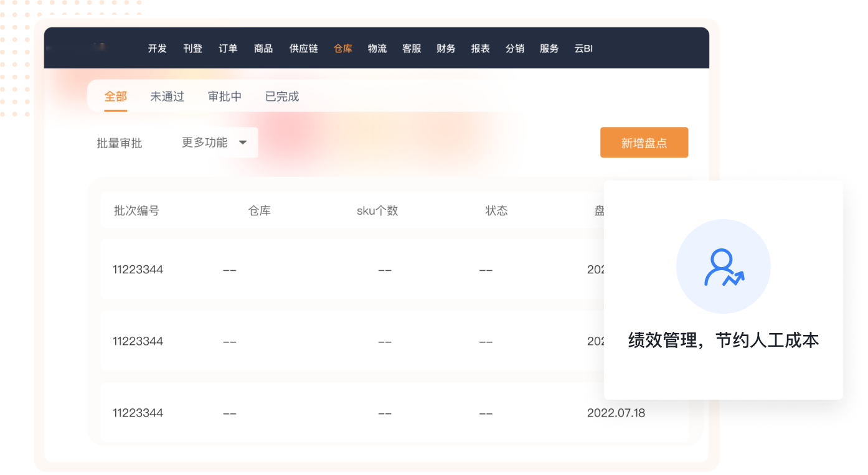
Task: Click the 批次编号 column header
Action: pyautogui.click(x=136, y=210)
